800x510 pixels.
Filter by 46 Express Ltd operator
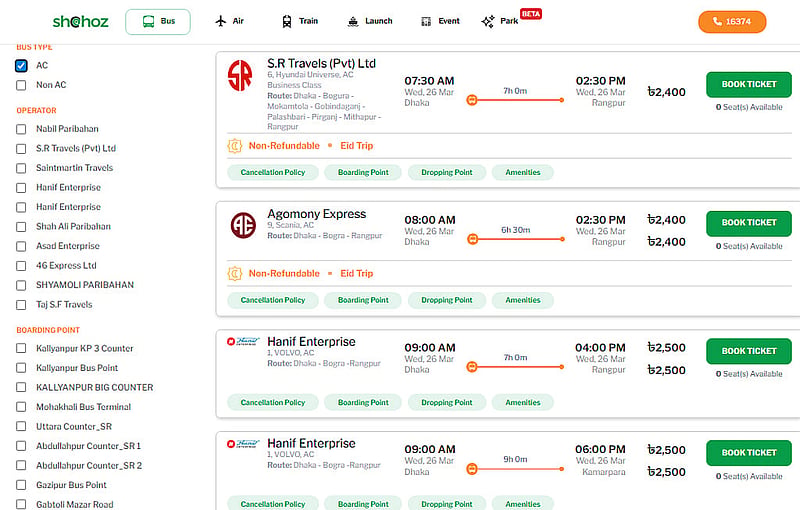[21, 266]
